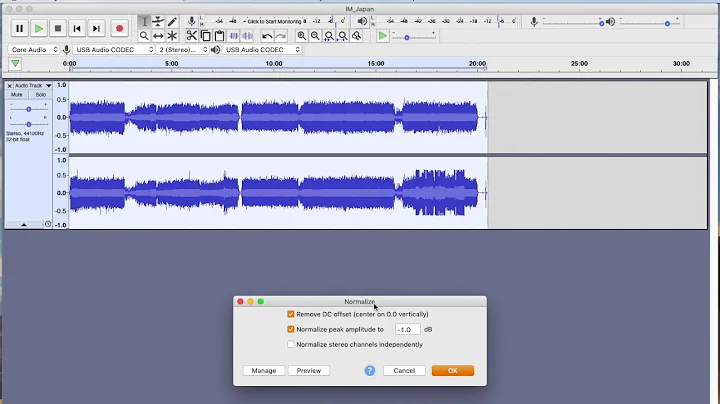The width and height of the screenshot is (720, 404).
Task: Toggle Remove DC offset checkbox
Action: (291, 314)
